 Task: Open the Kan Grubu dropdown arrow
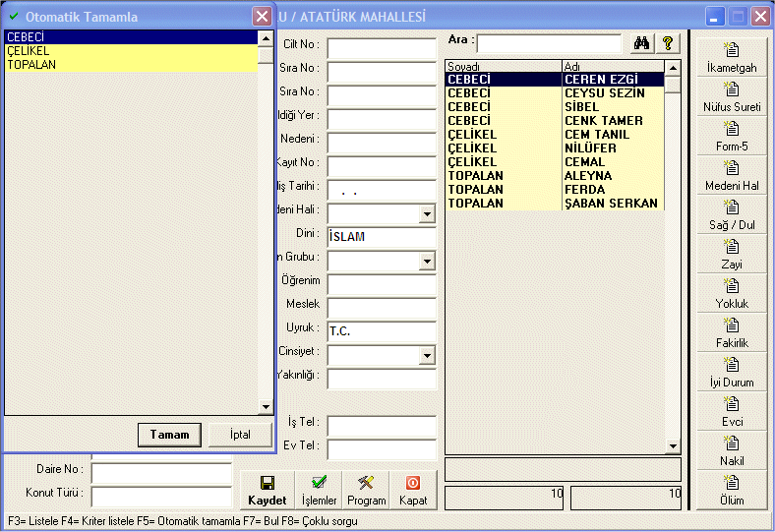click(427, 261)
